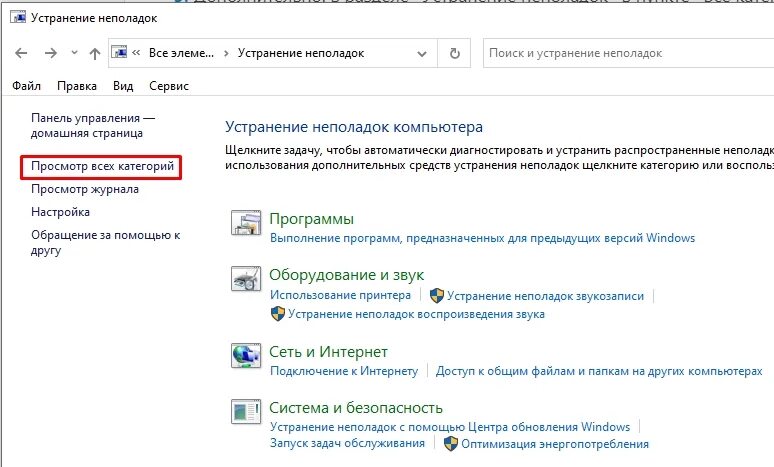Click the Все элеме... breadcrumb
Screen dimensions: 774x467
point(181,53)
